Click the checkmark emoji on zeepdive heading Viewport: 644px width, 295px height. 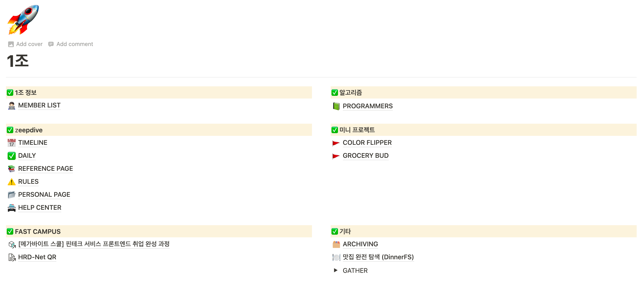(10, 130)
